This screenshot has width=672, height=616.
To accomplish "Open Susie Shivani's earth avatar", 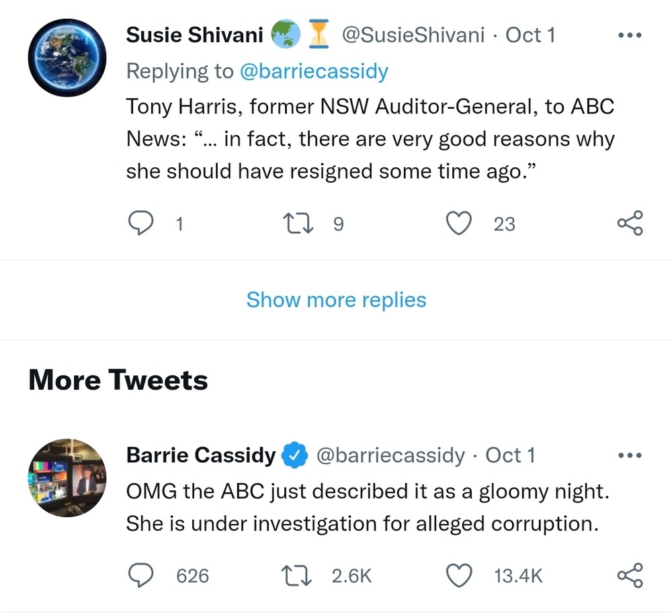I will (67, 58).
